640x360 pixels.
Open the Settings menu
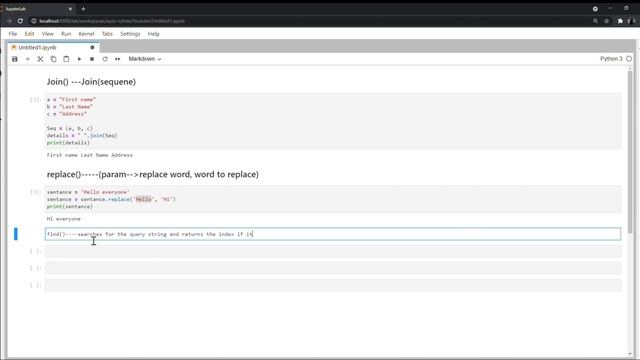point(130,34)
